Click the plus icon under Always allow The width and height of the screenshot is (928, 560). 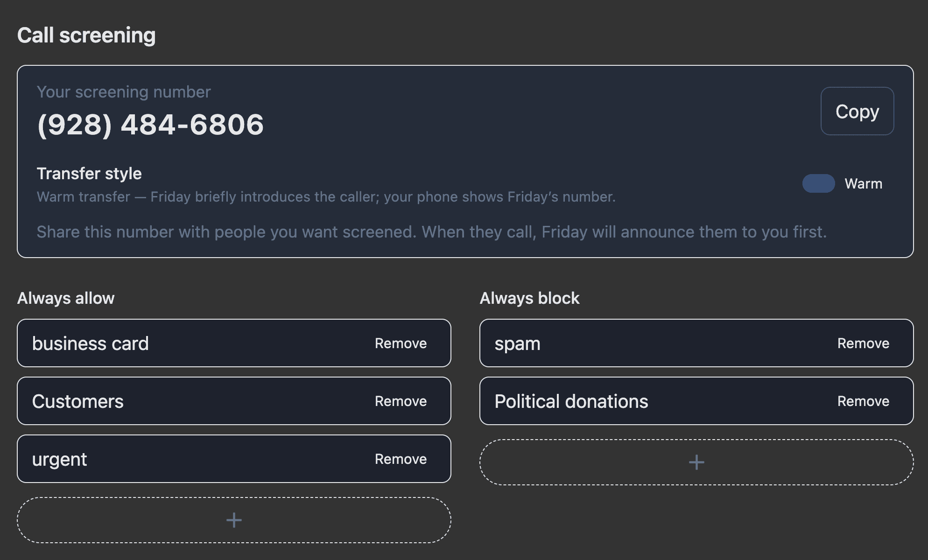tap(233, 520)
